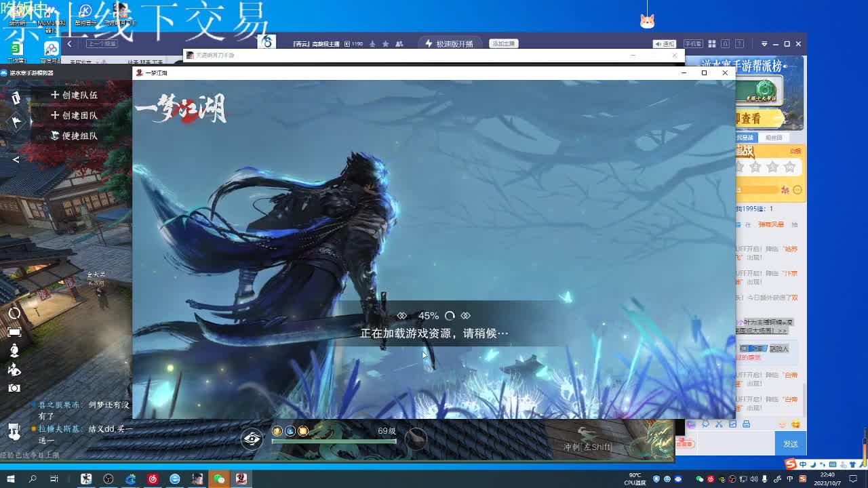The width and height of the screenshot is (868, 488).
Task: Click volume speaker icon in system tray
Action: [x=754, y=479]
